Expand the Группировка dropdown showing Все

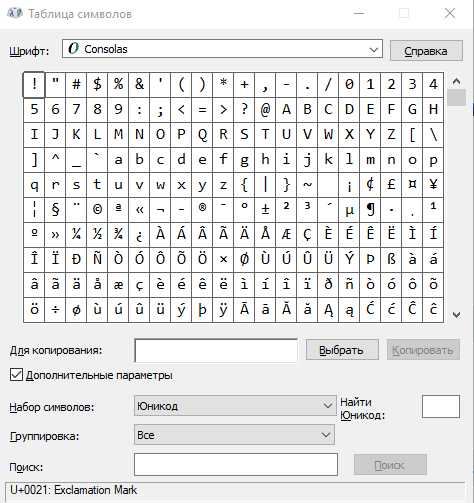234,435
